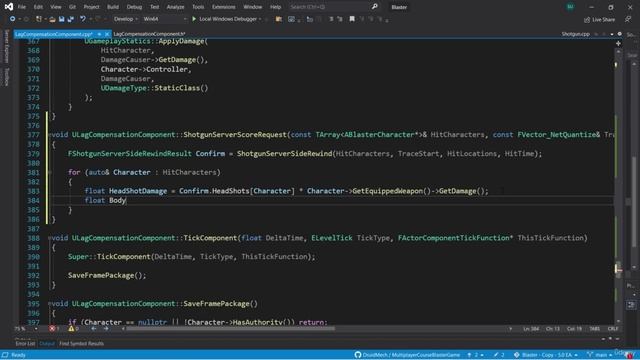Click the folder icon right of the debugger button
Screen dimensions: 640x360
tap(279, 19)
